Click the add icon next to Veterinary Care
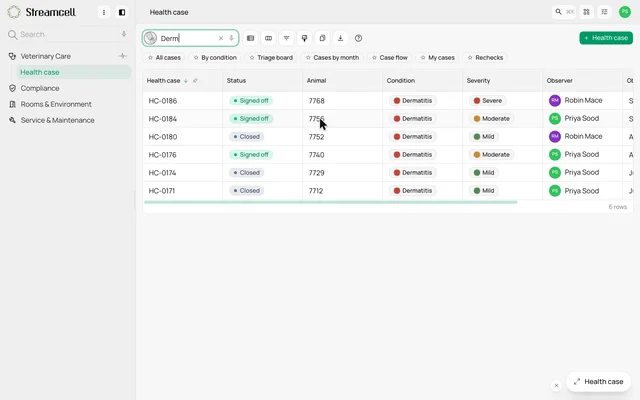The width and height of the screenshot is (640, 400). (x=122, y=56)
